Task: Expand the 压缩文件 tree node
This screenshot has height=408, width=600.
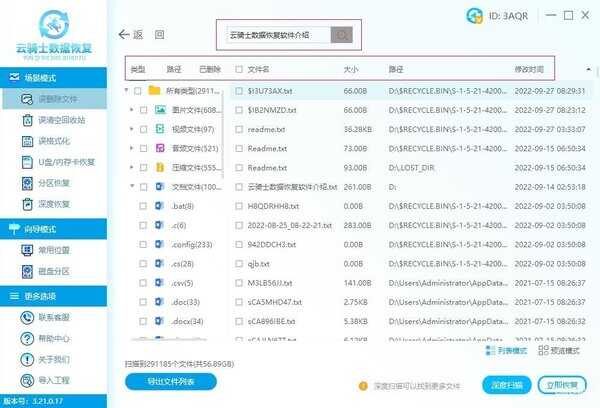Action: (x=133, y=167)
